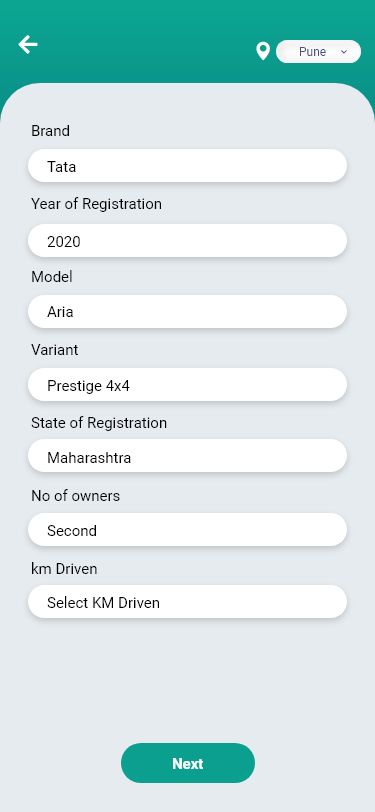
Task: Tap the location pin icon
Action: [x=263, y=51]
